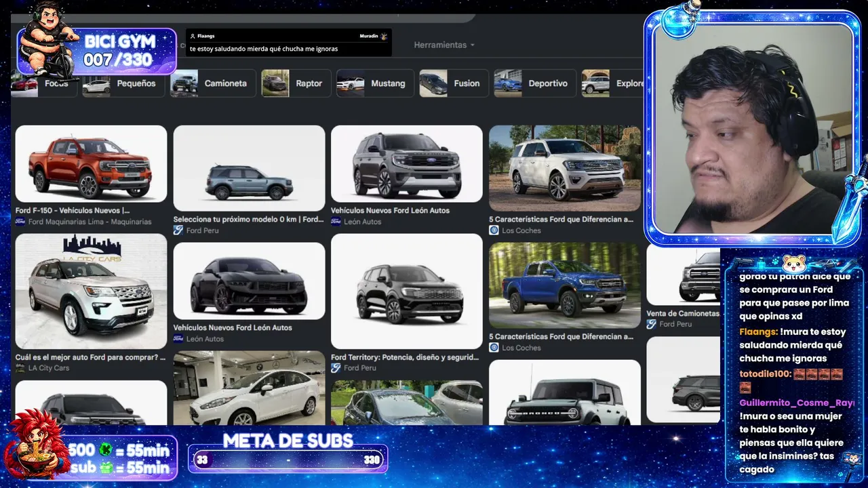Open the 'Venta de Camionetas' result title

point(683,313)
